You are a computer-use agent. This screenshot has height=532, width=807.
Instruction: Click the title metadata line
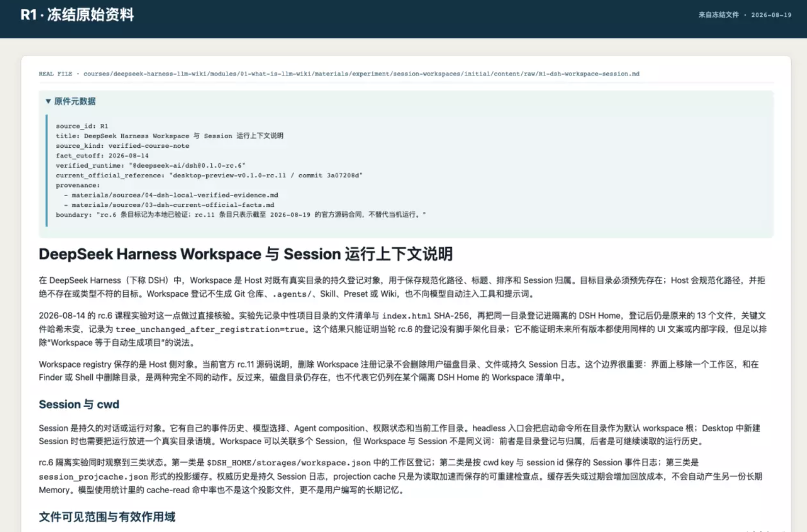170,136
